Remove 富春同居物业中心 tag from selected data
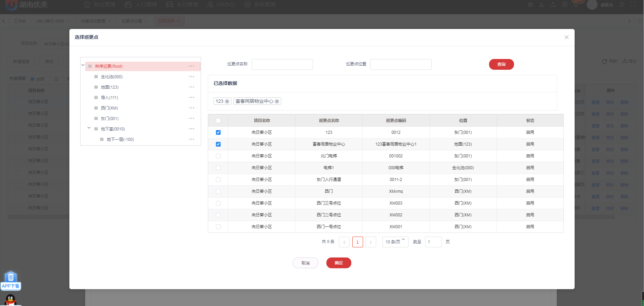The image size is (644, 306). 277,101
